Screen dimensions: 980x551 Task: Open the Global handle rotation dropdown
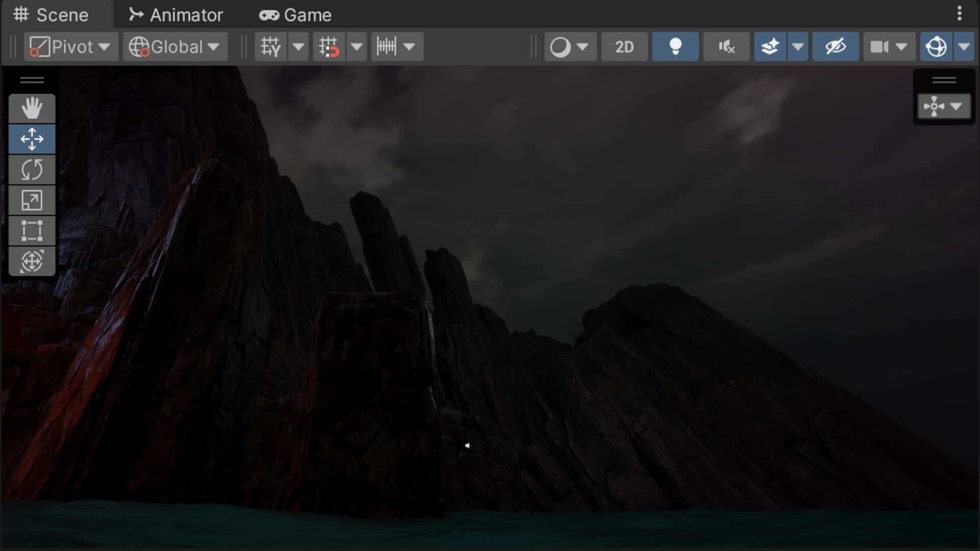click(x=175, y=47)
